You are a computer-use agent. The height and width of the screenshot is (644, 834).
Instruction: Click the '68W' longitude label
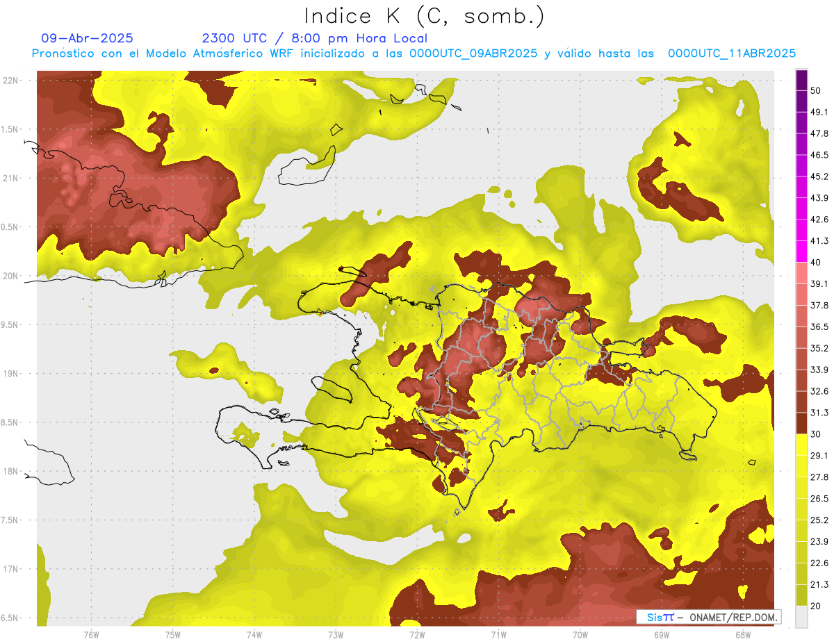point(743,634)
